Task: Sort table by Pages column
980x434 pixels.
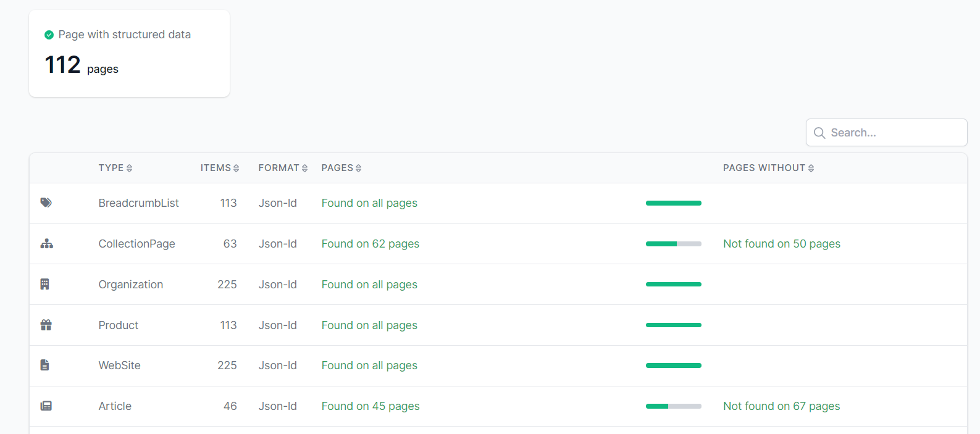Action: [341, 168]
